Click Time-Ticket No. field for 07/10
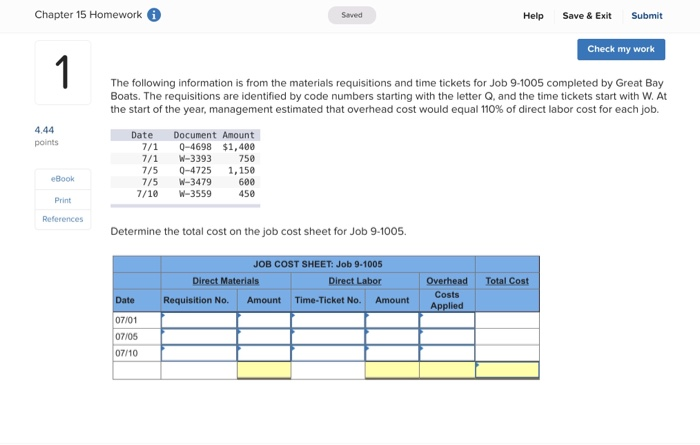The width and height of the screenshot is (700, 445). pyautogui.click(x=328, y=353)
